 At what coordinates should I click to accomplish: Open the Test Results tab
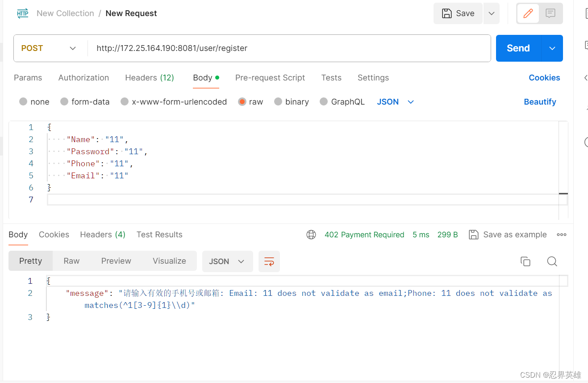tap(159, 235)
